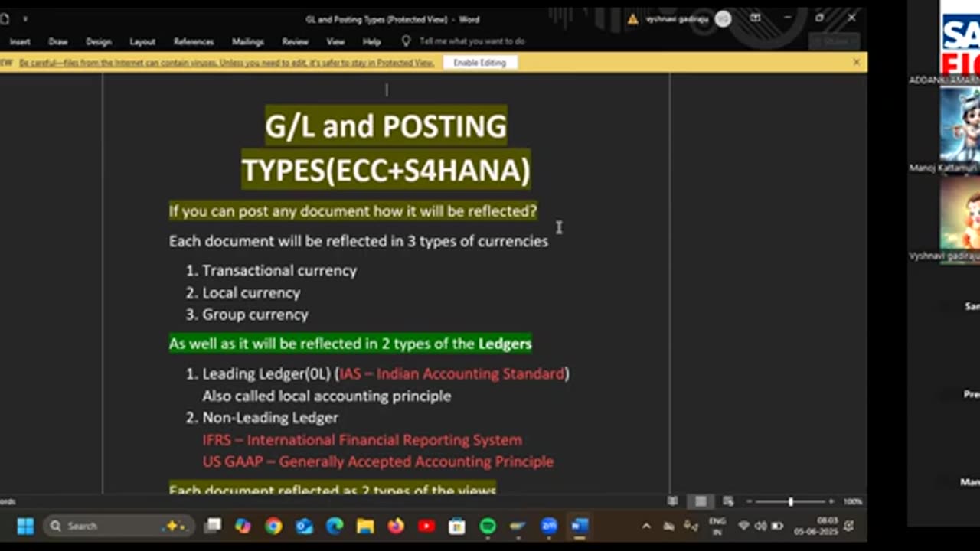This screenshot has width=980, height=551.
Task: Click the account warning triangle icon
Action: [632, 19]
